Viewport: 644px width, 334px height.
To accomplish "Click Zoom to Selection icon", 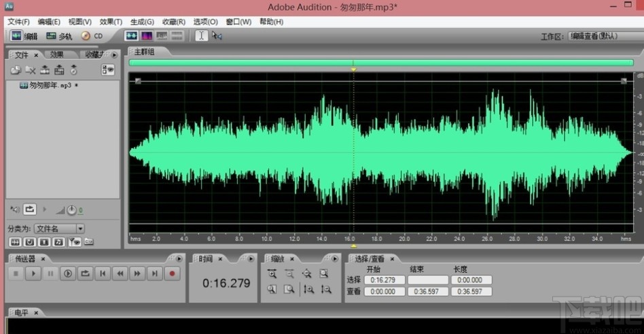I will [x=325, y=273].
